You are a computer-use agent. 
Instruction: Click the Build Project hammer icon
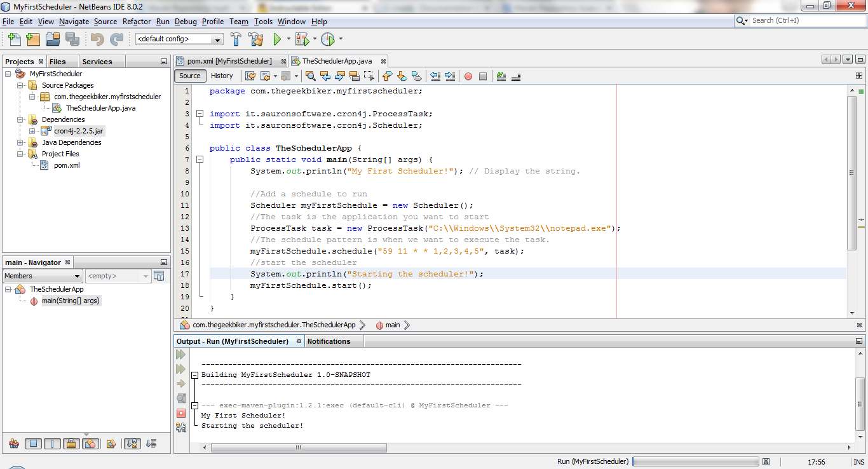pos(236,39)
